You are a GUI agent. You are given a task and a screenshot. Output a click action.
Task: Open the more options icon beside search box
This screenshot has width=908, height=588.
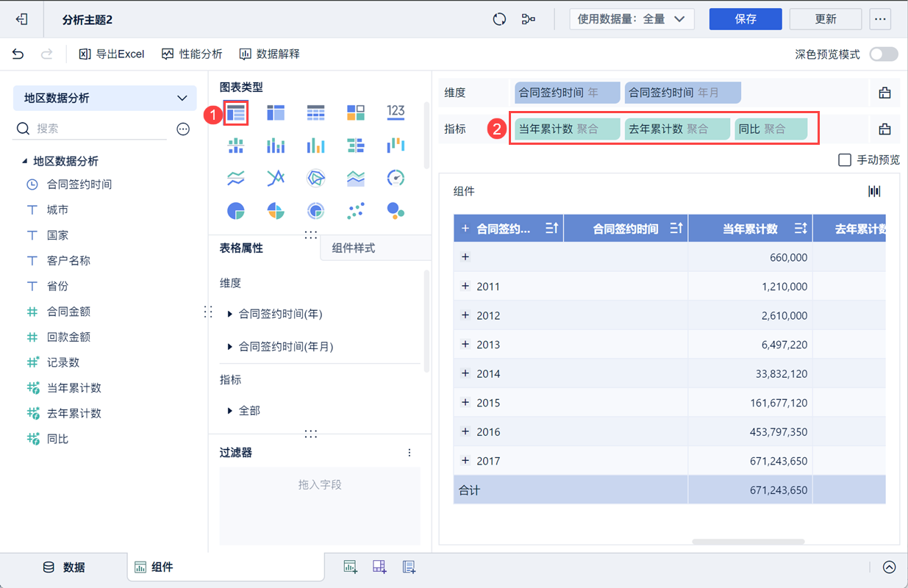click(183, 129)
